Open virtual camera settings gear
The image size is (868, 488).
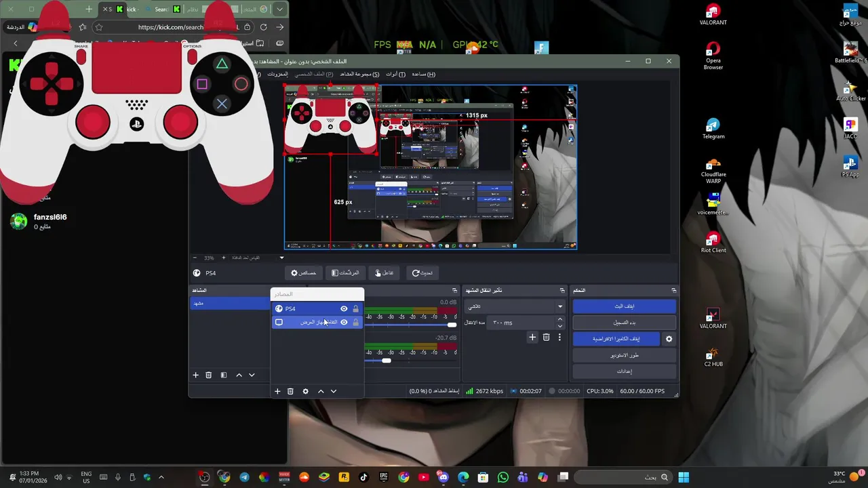(669, 339)
